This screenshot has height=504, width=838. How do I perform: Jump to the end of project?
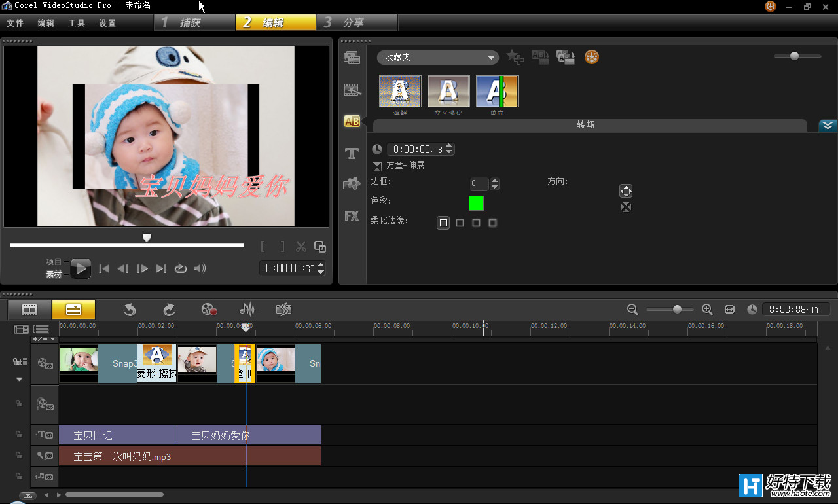tap(161, 268)
